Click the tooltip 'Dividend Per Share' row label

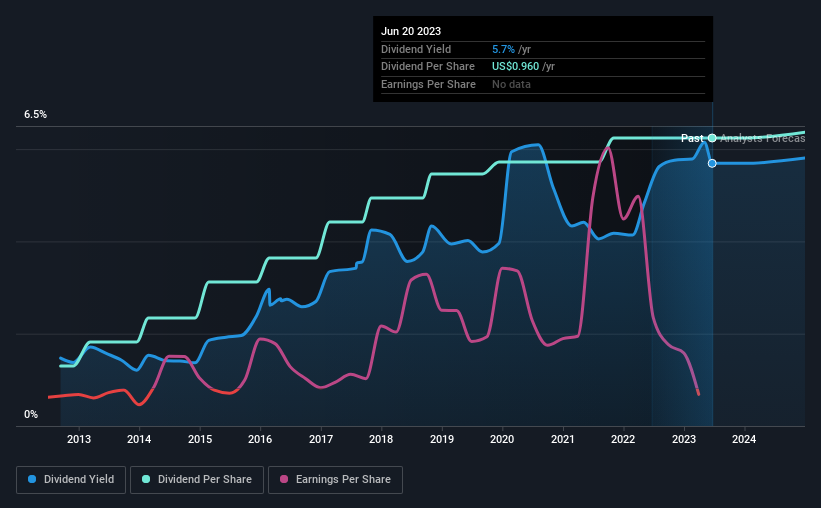pyautogui.click(x=428, y=67)
